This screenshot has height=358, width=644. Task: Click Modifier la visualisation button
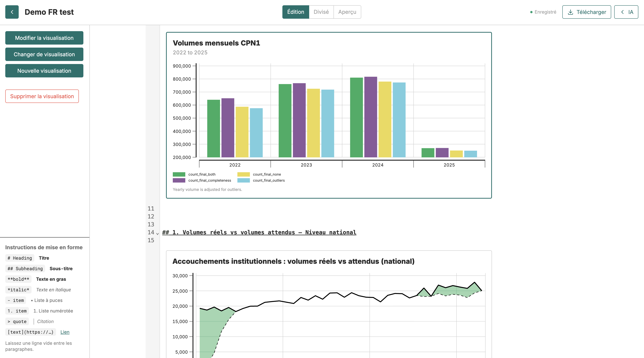(44, 38)
